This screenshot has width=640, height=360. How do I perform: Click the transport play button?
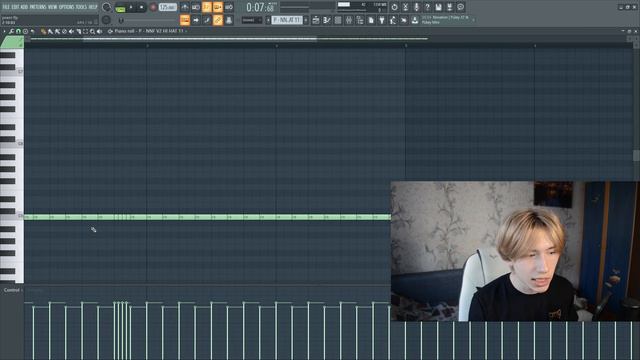pyautogui.click(x=131, y=7)
